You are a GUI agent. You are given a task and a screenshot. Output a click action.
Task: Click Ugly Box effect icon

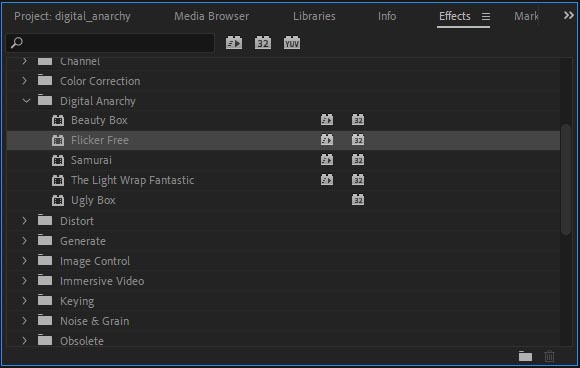point(58,200)
